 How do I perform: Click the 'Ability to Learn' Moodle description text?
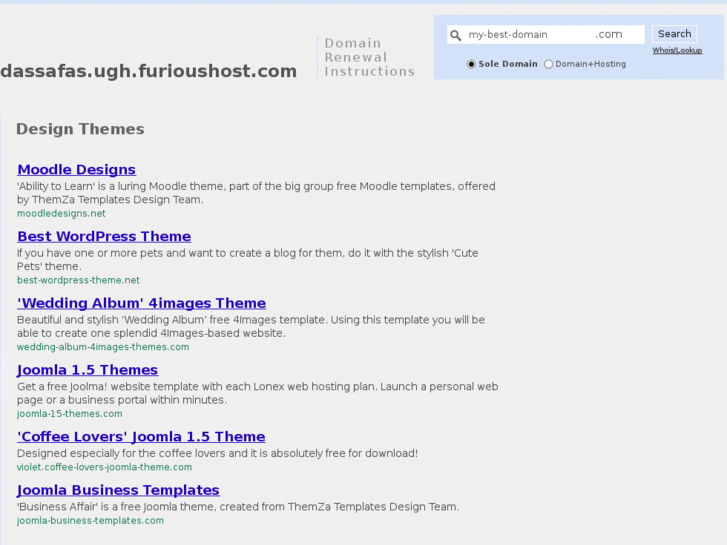tap(256, 193)
